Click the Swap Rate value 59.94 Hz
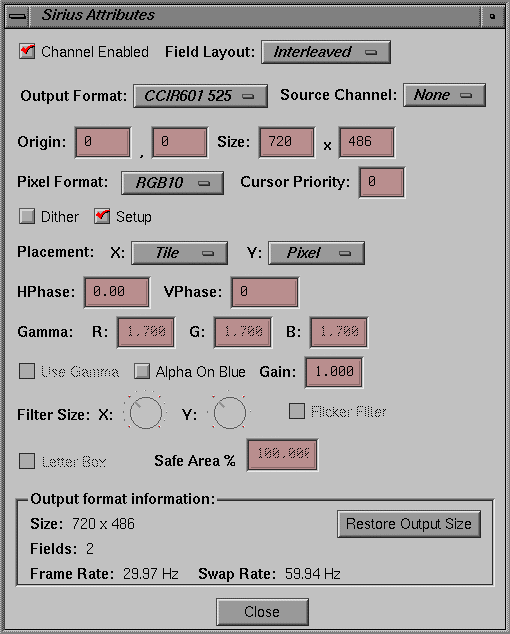Image resolution: width=510 pixels, height=634 pixels. (313, 574)
